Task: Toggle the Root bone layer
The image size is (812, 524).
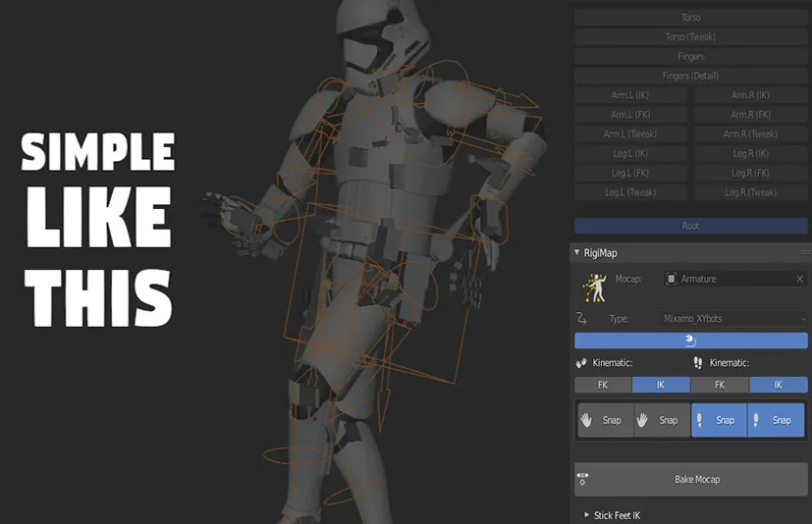Action: [x=691, y=226]
